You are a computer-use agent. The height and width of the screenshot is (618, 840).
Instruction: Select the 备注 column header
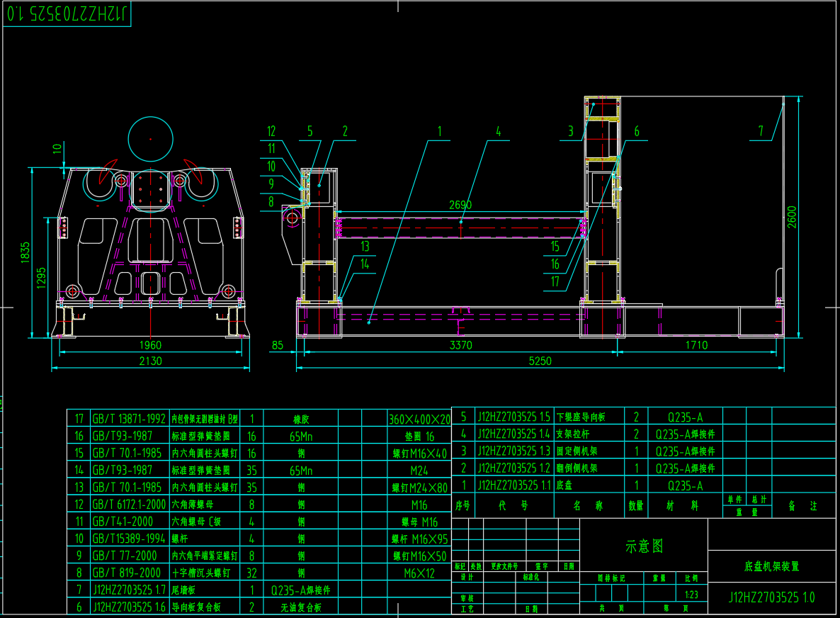click(x=803, y=505)
